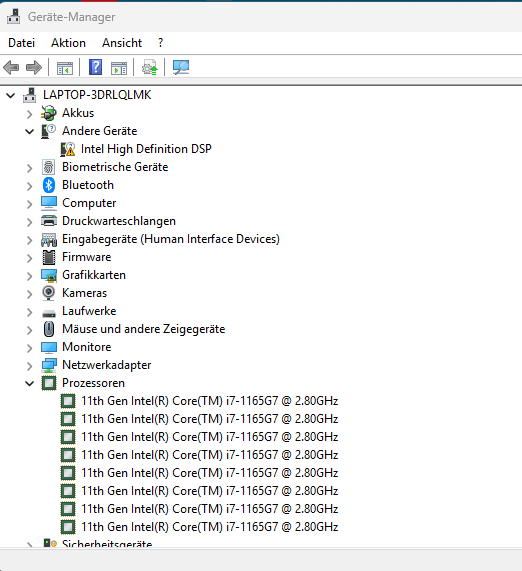
Task: Click the Geräte-Manager title bar icon
Action: [x=14, y=17]
